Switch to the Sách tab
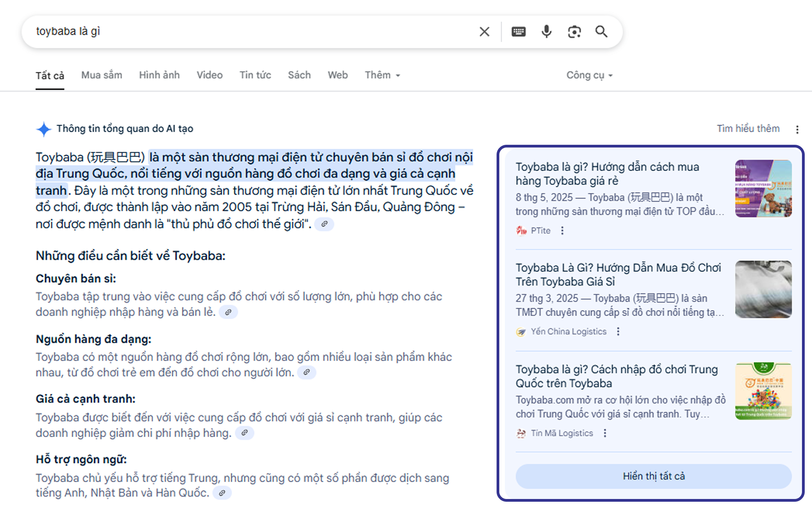812x509 pixels. 299,75
